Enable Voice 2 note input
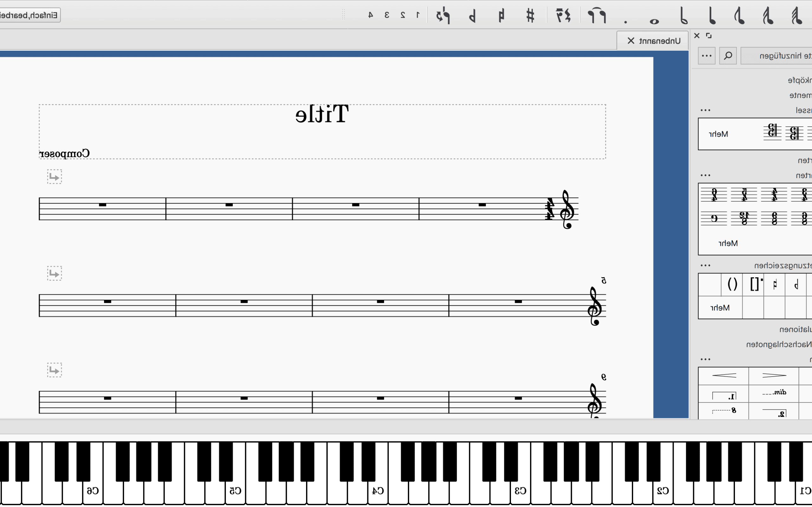The image size is (812, 507). 403,15
